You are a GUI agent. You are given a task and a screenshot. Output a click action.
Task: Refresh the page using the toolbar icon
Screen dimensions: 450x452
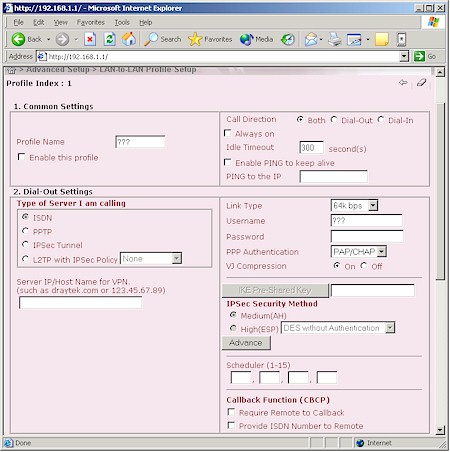coord(109,39)
